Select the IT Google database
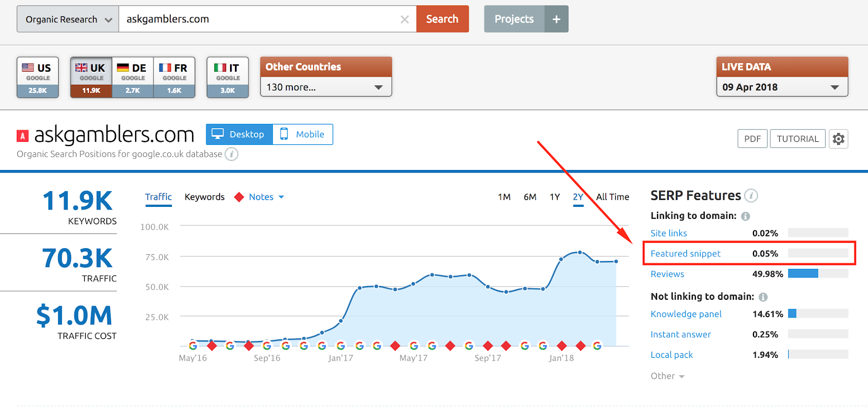This screenshot has height=410, width=868. pos(227,78)
